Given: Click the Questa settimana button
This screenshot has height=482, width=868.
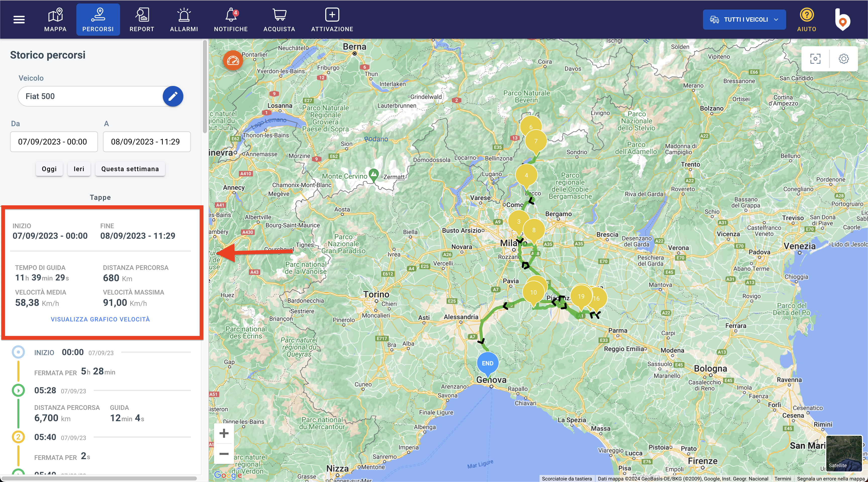Looking at the screenshot, I should (130, 169).
